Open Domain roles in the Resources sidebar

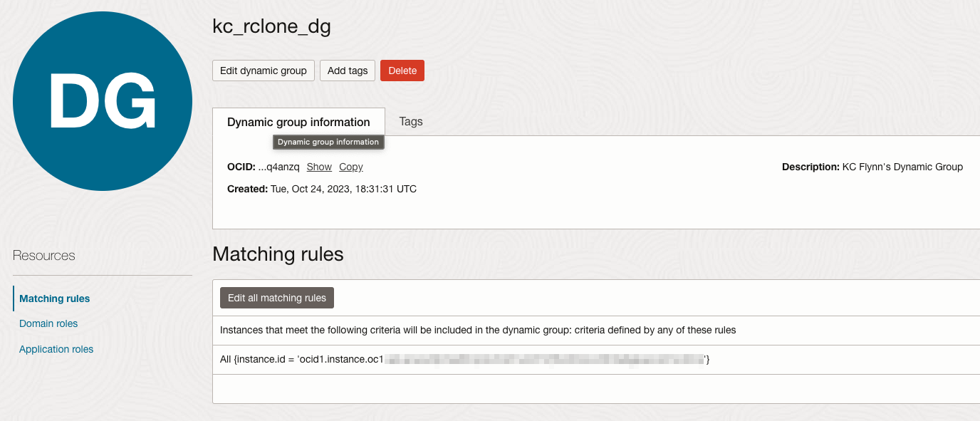click(48, 323)
